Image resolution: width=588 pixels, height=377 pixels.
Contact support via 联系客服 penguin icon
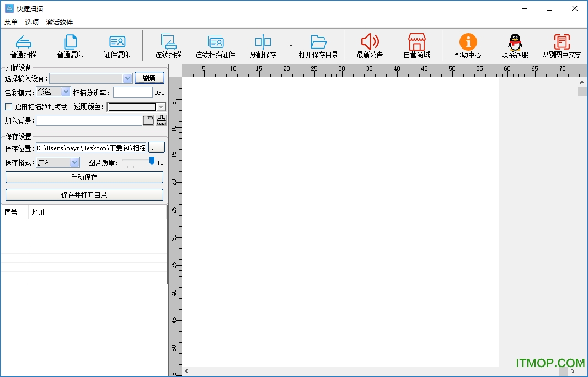[515, 42]
